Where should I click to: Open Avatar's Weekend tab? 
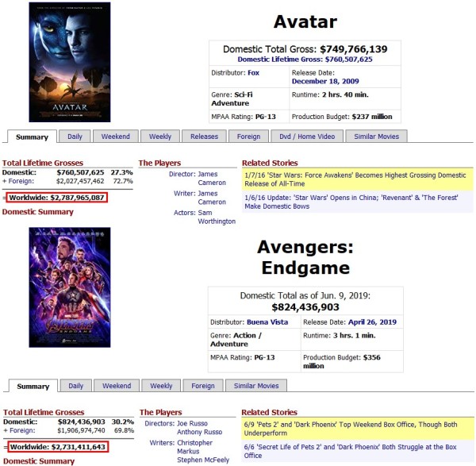point(115,137)
